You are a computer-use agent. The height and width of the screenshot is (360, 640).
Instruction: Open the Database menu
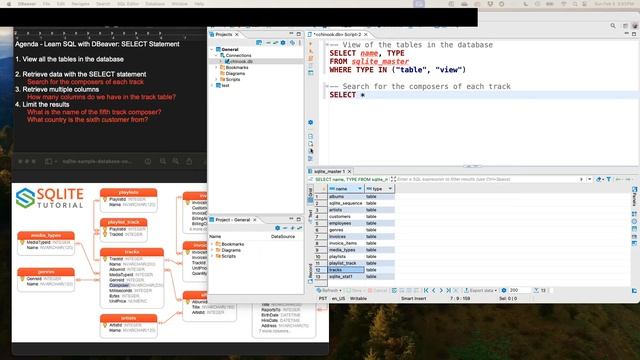155,4
